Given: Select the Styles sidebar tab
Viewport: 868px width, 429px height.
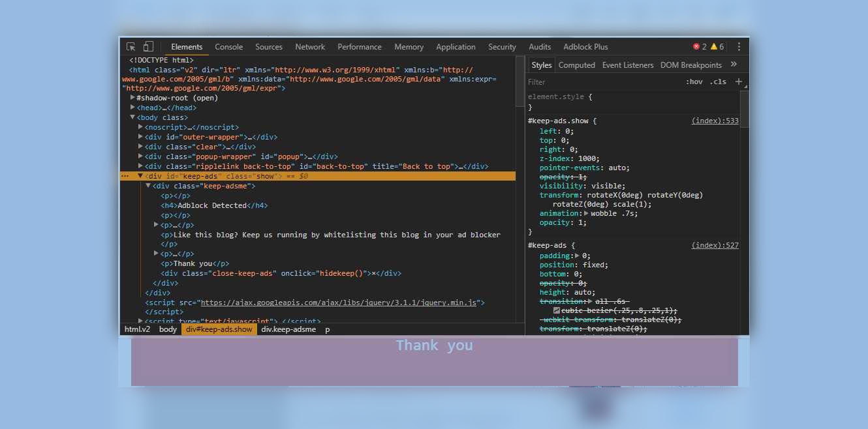Looking at the screenshot, I should (x=541, y=65).
